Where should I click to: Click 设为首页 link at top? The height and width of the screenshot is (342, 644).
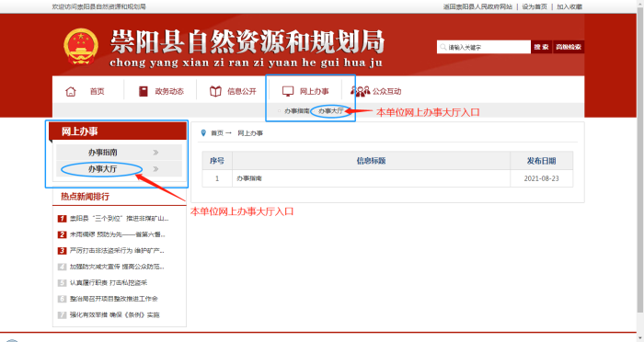click(x=535, y=6)
